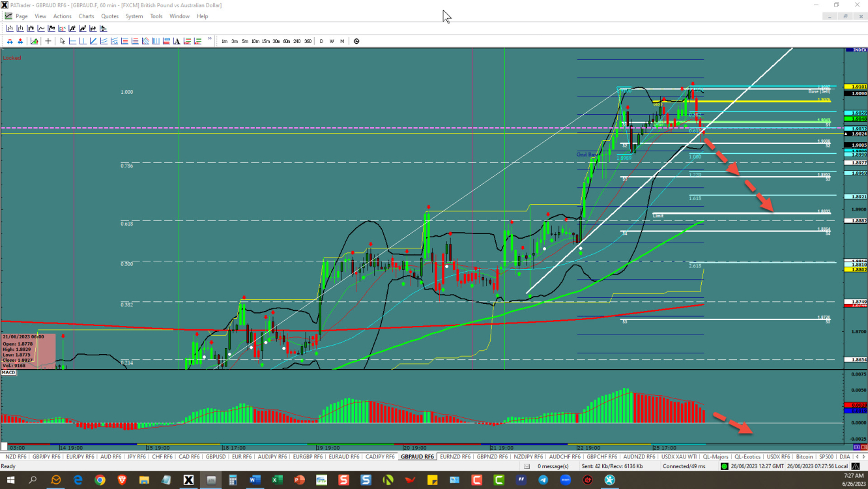Click the red-blue down arrows icon
This screenshot has height=489, width=868.
(x=10, y=41)
